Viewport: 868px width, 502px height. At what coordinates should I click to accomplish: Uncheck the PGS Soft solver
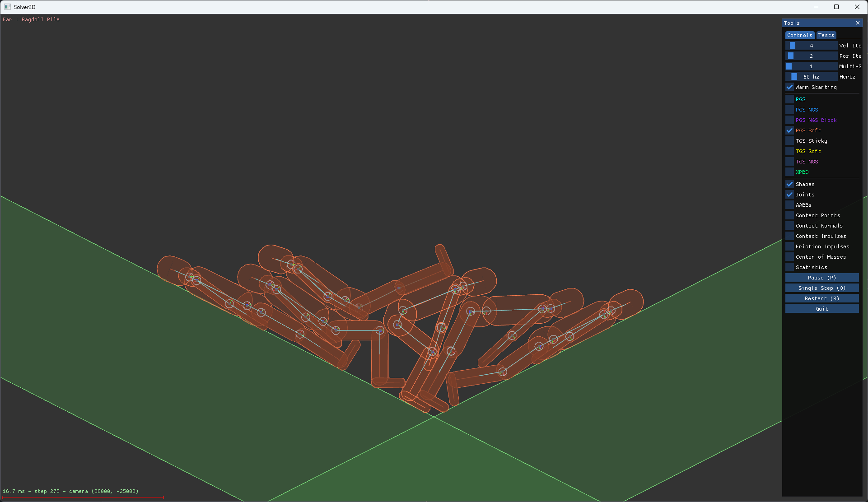click(789, 130)
